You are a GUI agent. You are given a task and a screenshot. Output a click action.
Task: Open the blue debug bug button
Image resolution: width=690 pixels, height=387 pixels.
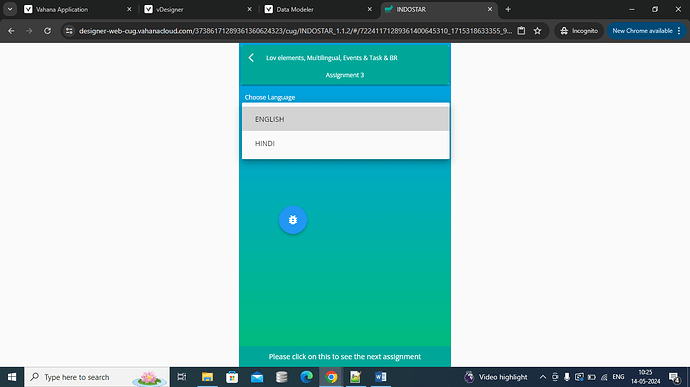(x=293, y=220)
